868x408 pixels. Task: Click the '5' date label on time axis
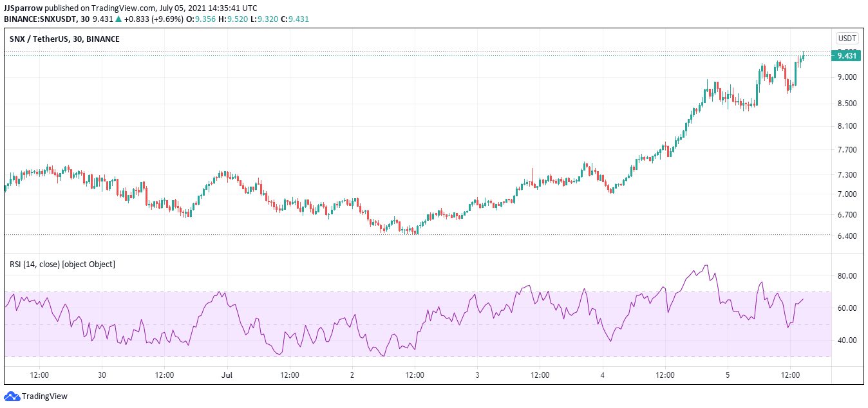[727, 374]
